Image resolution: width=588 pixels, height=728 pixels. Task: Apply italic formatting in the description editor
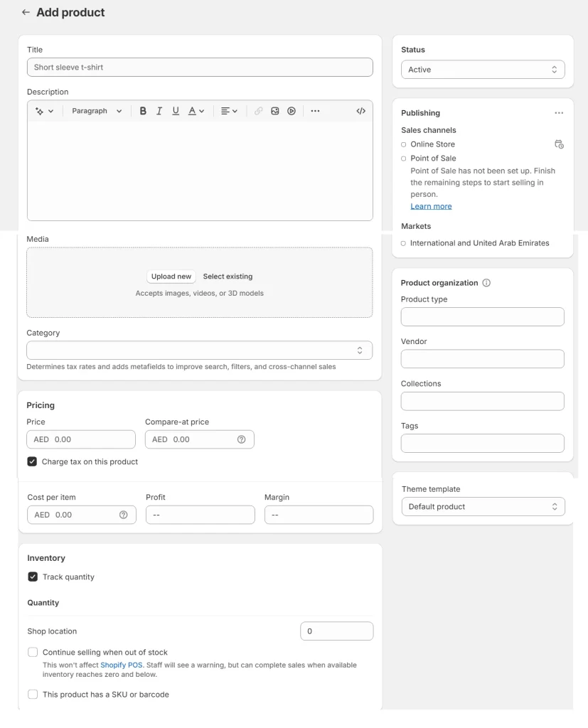tap(159, 111)
